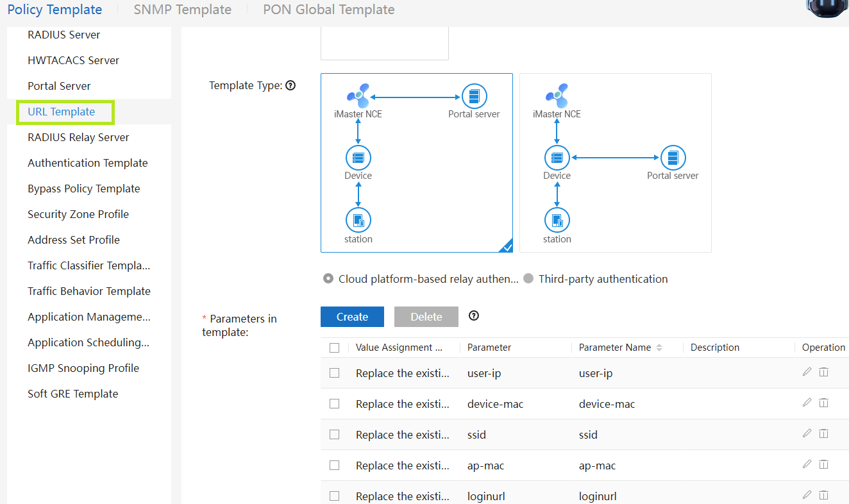849x504 pixels.
Task: Tick the checkbox for user-ip parameter row
Action: click(x=334, y=373)
